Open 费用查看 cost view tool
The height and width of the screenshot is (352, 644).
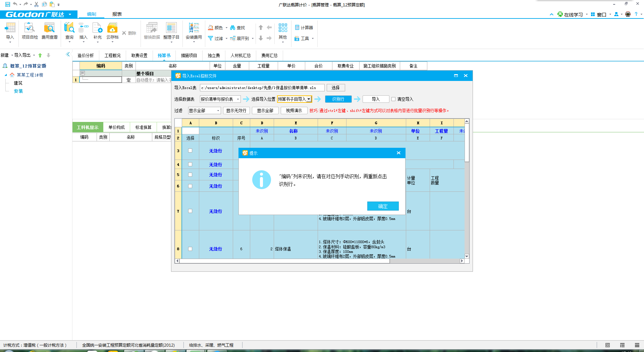pyautogui.click(x=49, y=31)
